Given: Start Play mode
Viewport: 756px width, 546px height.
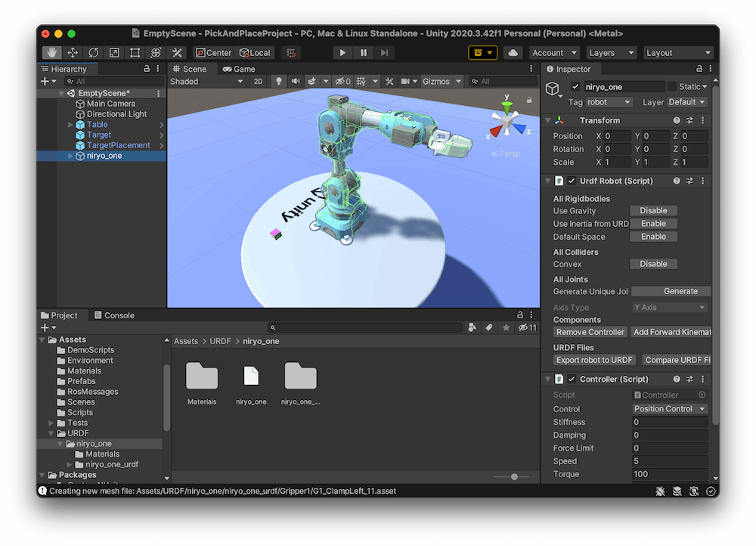Looking at the screenshot, I should 342,53.
